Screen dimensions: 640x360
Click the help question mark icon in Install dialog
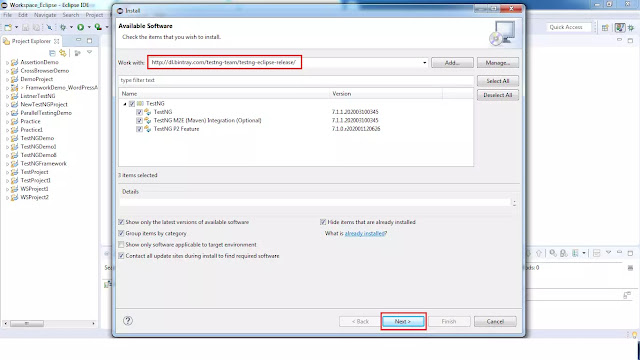pyautogui.click(x=128, y=320)
